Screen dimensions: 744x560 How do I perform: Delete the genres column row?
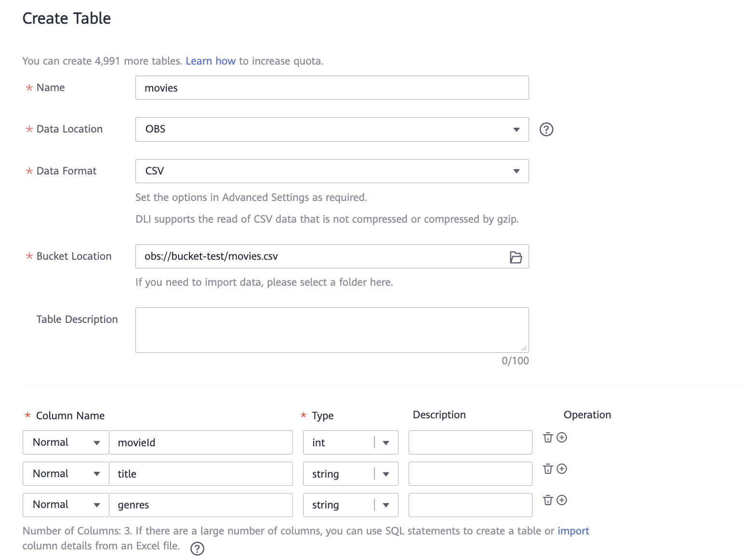pyautogui.click(x=548, y=500)
